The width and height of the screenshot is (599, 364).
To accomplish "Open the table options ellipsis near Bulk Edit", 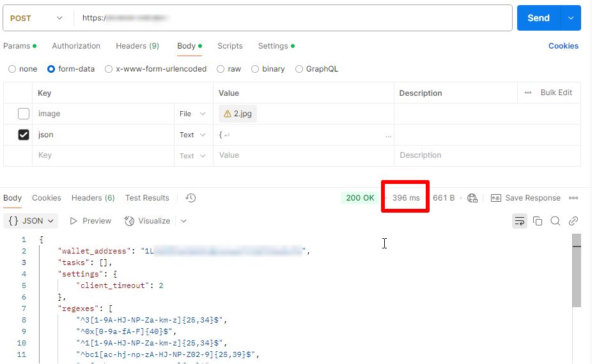I will [528, 93].
